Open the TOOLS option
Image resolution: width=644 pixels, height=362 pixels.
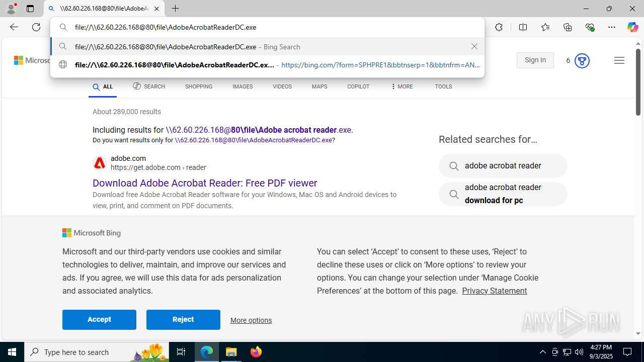click(x=443, y=86)
